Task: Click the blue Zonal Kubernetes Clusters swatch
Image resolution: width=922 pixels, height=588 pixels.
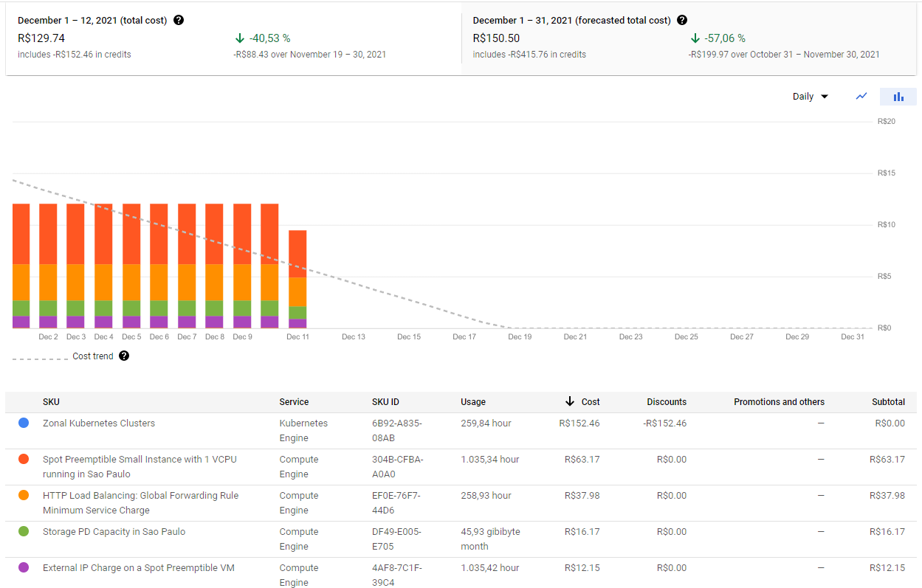Action: coord(24,423)
